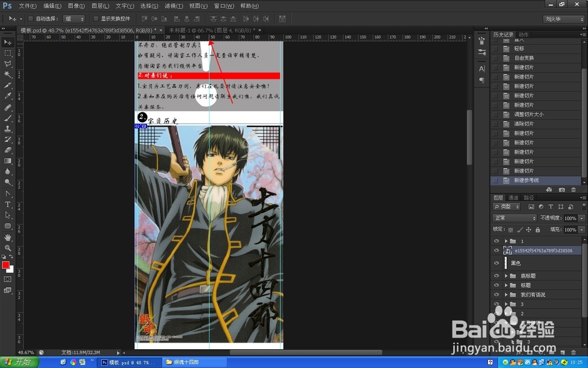Viewport: 588px width, 368px height.
Task: Switch to the 通道 tab
Action: pyautogui.click(x=513, y=197)
